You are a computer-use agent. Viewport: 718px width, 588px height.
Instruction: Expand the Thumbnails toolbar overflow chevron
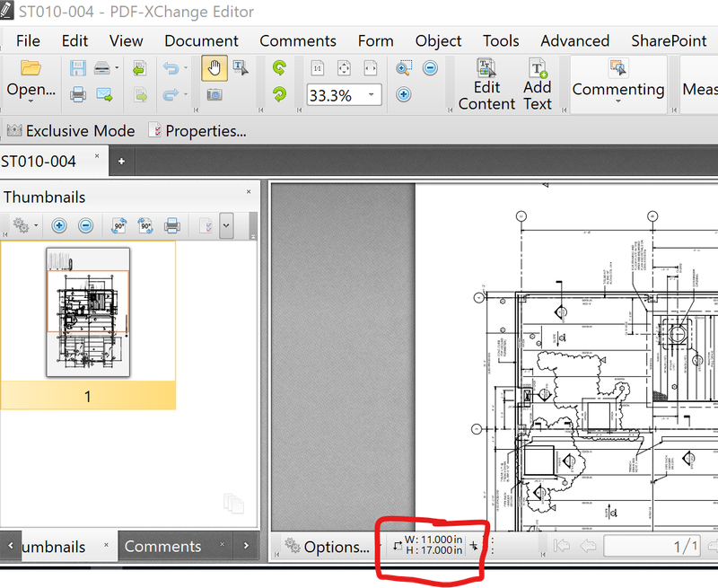point(224,226)
